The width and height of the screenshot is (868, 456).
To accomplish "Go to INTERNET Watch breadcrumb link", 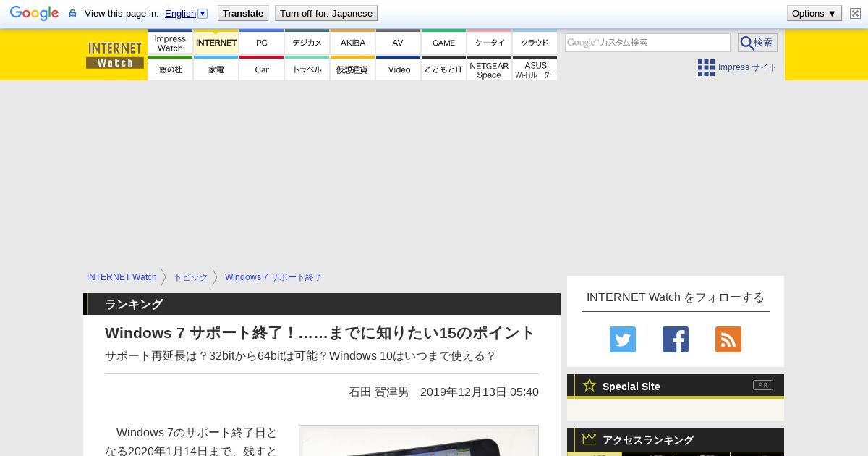I will (x=122, y=277).
